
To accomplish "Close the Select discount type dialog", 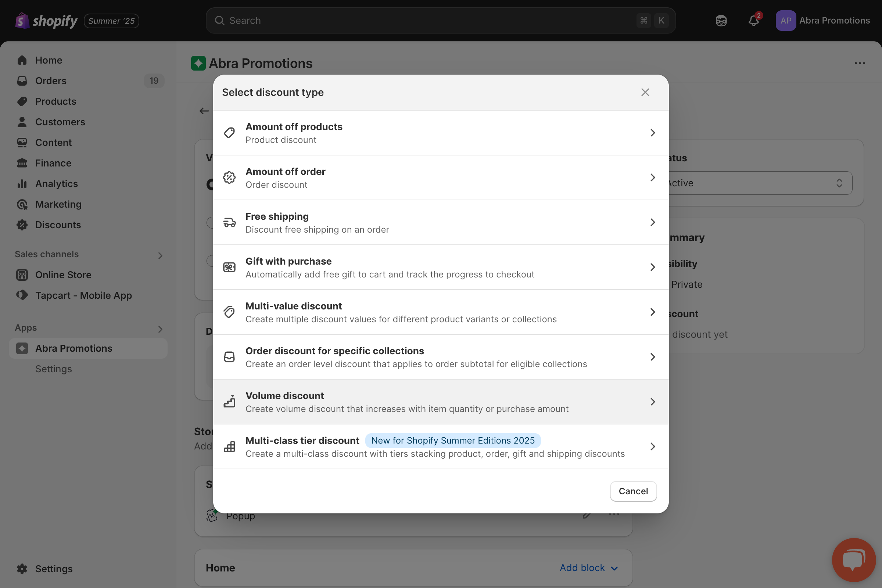I will click(645, 92).
